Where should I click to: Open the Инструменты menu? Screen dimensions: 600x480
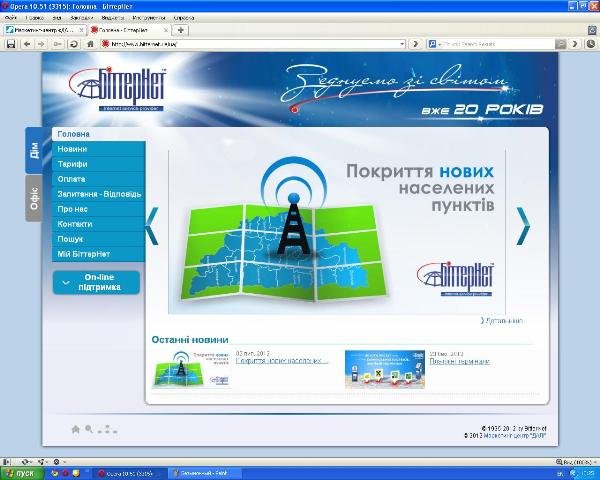click(x=149, y=18)
